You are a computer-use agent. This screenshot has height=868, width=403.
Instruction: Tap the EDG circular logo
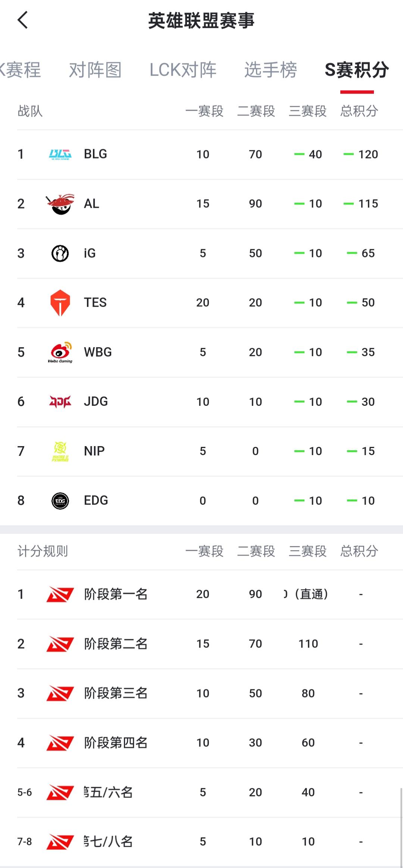pos(60,501)
